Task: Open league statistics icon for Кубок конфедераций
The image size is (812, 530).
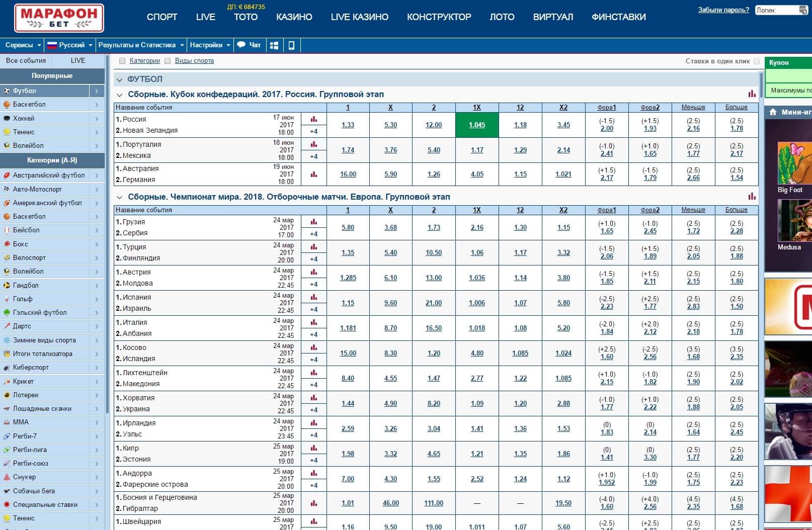Action: click(752, 94)
